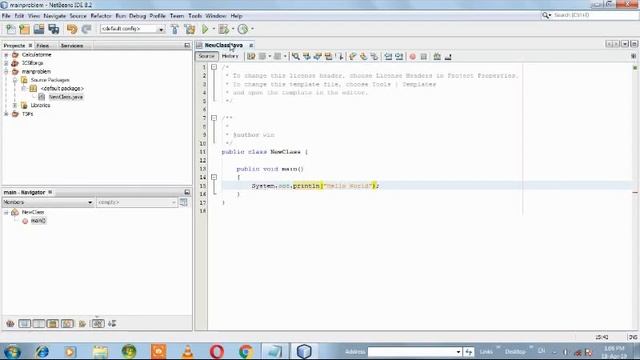Image resolution: width=640 pixels, height=360 pixels.
Task: Click the Source view button
Action: point(207,56)
